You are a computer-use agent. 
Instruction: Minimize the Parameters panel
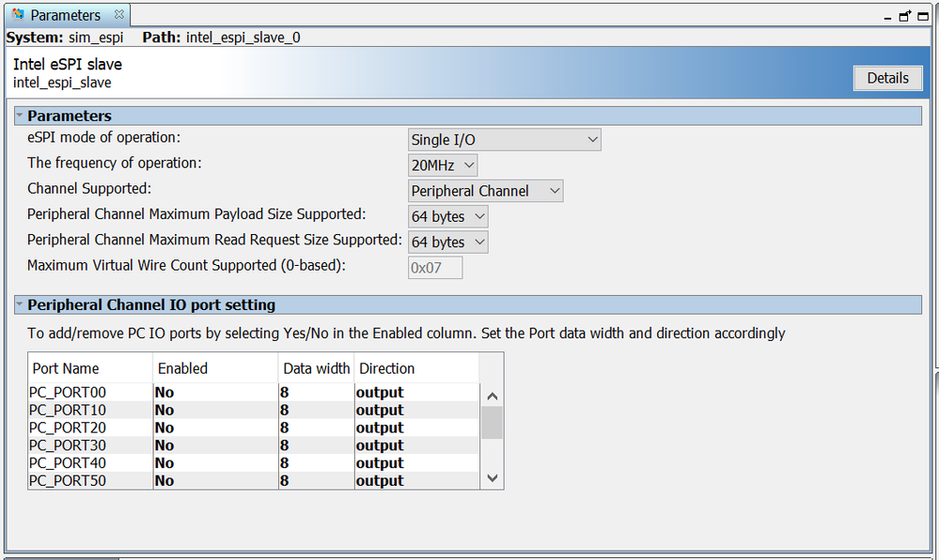pyautogui.click(x=889, y=16)
